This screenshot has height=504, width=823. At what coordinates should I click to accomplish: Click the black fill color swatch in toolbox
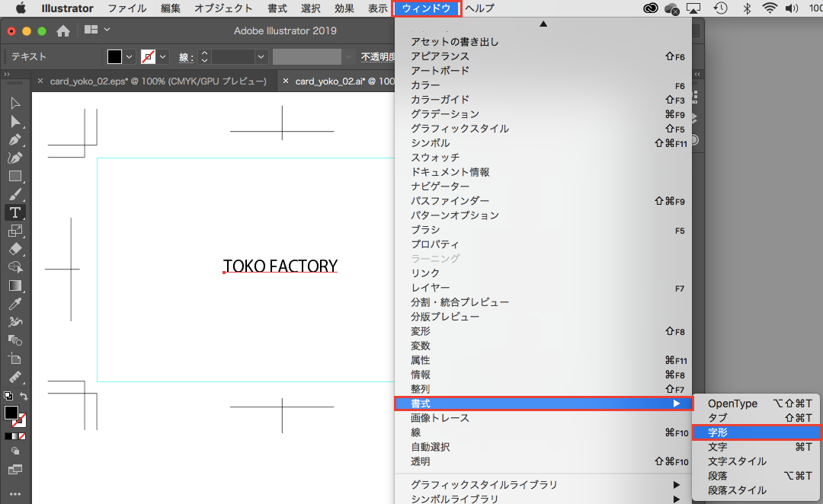(x=11, y=413)
